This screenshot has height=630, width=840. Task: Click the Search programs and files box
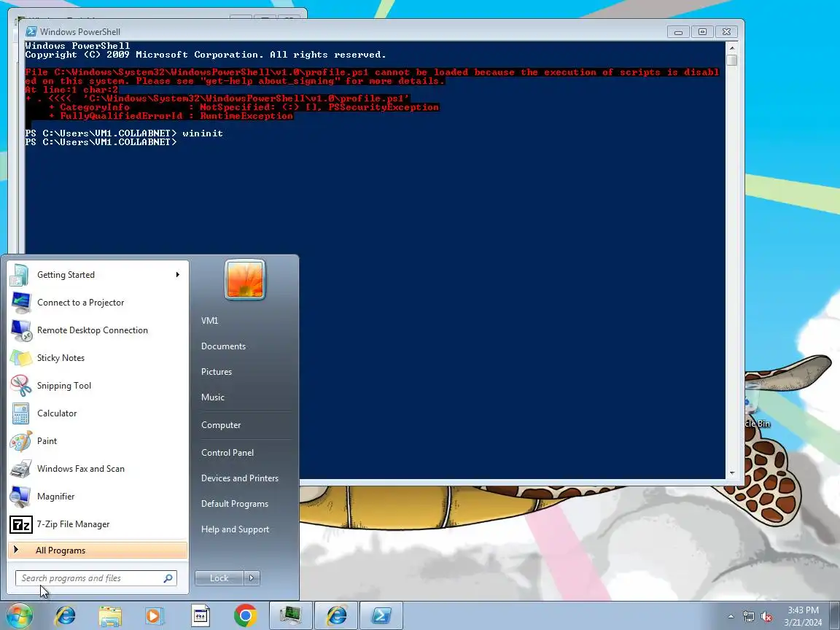96,578
